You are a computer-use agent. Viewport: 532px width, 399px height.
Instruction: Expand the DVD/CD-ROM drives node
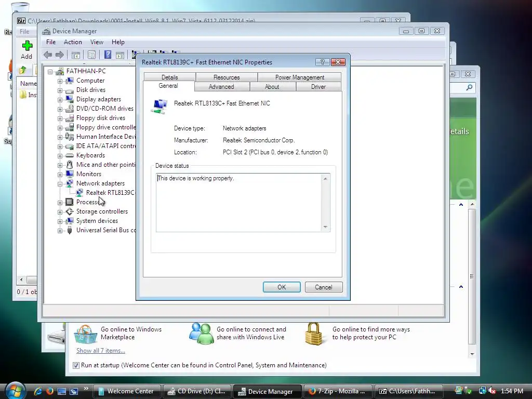pyautogui.click(x=60, y=109)
